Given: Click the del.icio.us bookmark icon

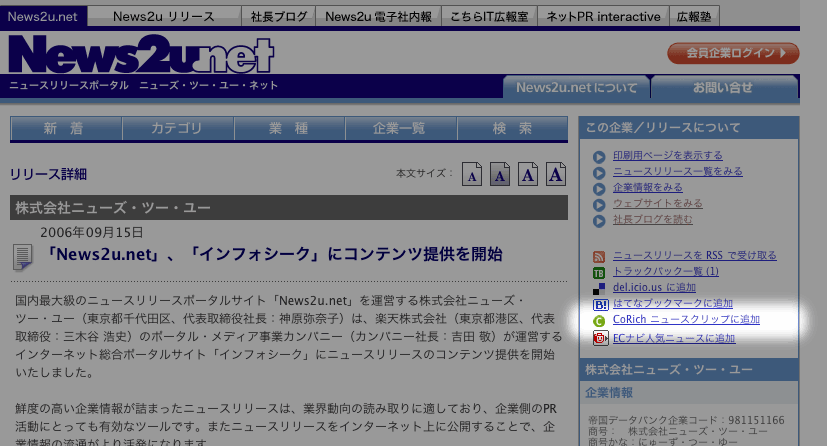Looking at the screenshot, I should click(599, 288).
